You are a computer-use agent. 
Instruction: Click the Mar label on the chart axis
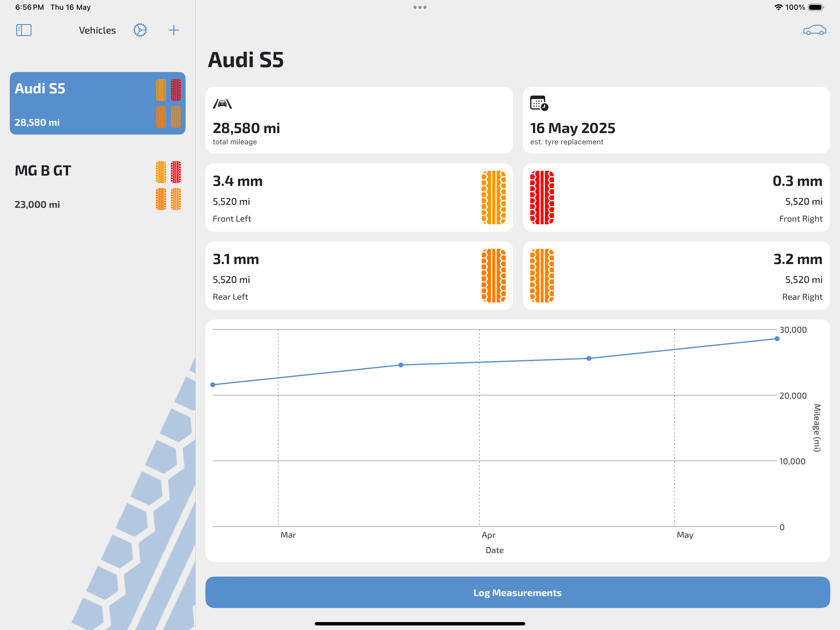[288, 535]
